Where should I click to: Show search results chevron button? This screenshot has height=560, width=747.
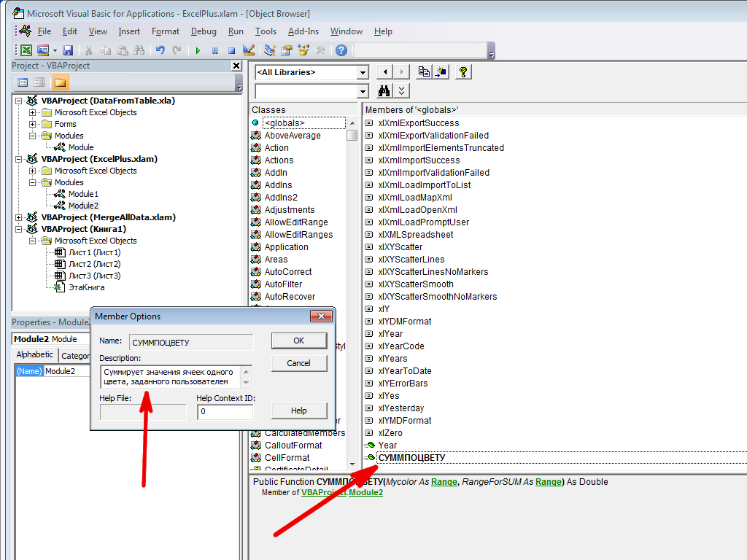point(402,90)
